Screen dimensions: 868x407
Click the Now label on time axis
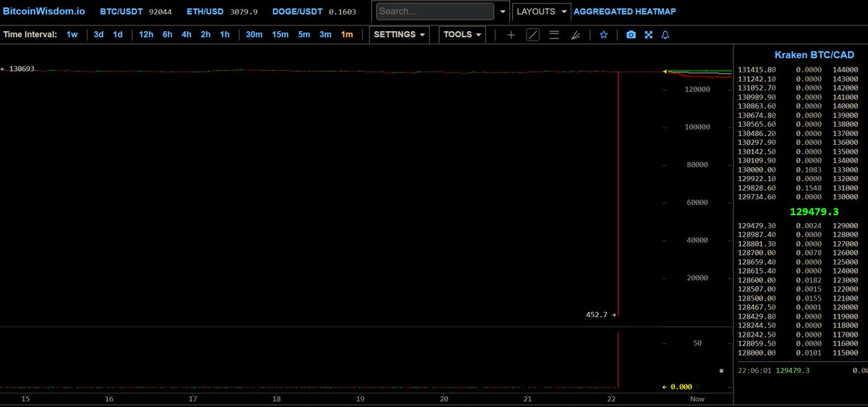pos(697,399)
